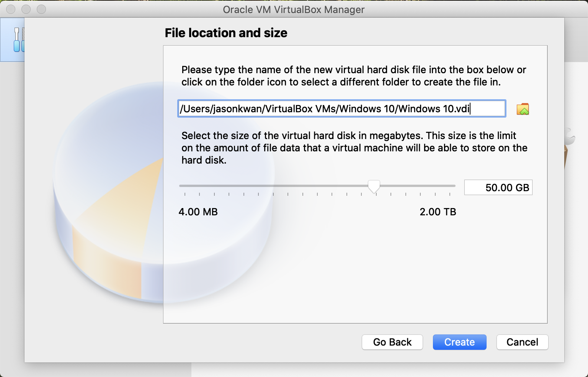Click the disk size slider handle
Image resolution: width=588 pixels, height=377 pixels.
tap(374, 187)
